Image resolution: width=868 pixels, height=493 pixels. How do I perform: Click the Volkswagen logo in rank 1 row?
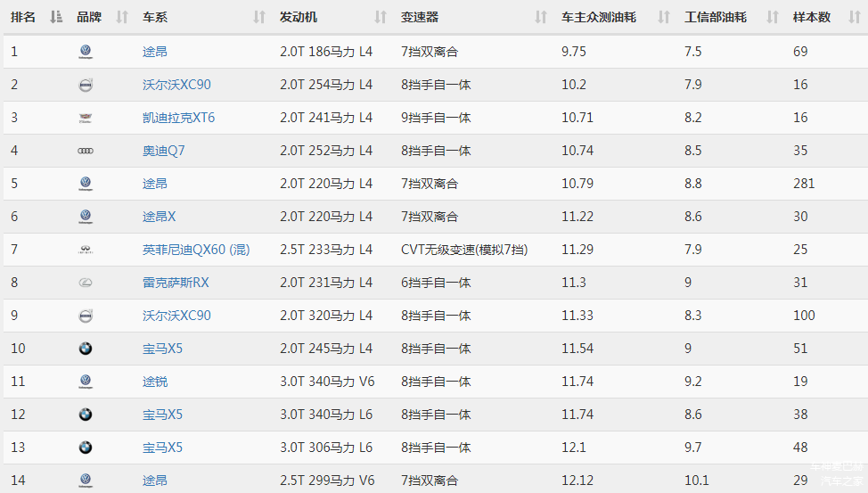(x=85, y=52)
